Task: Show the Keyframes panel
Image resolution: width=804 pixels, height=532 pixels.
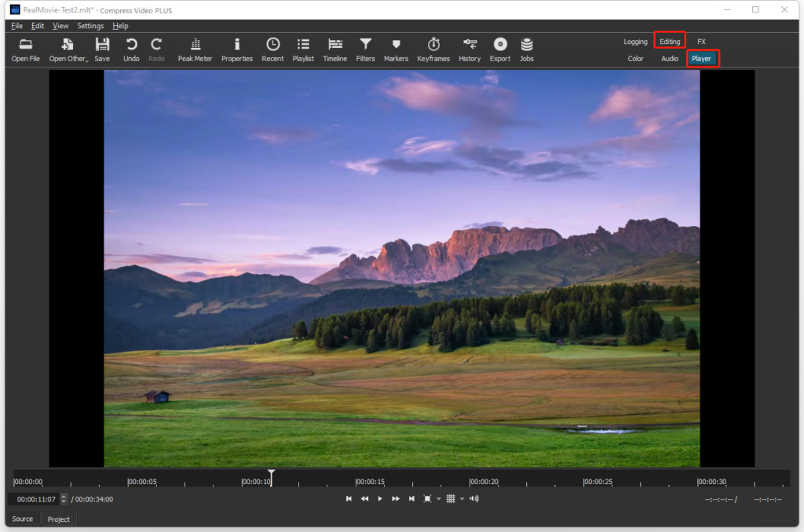Action: click(433, 49)
